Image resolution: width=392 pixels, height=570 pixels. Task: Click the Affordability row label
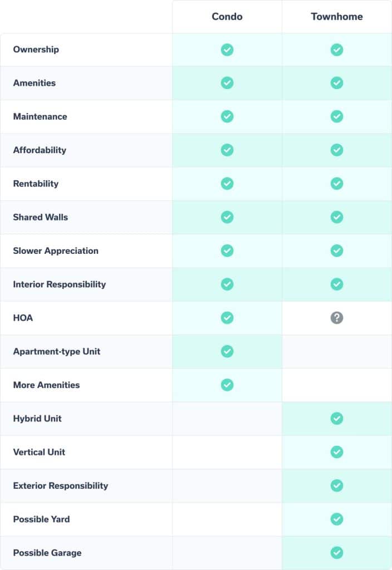coord(40,150)
